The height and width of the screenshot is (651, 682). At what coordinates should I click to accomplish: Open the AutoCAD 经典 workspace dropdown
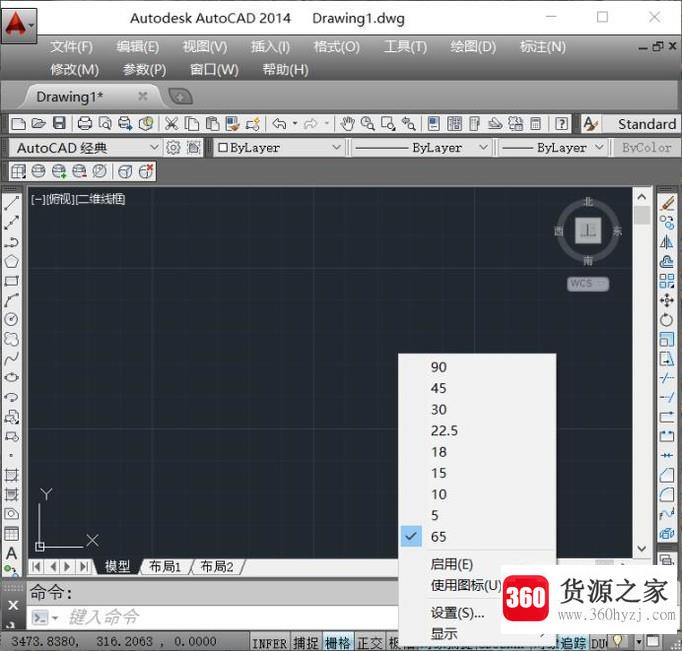(85, 148)
